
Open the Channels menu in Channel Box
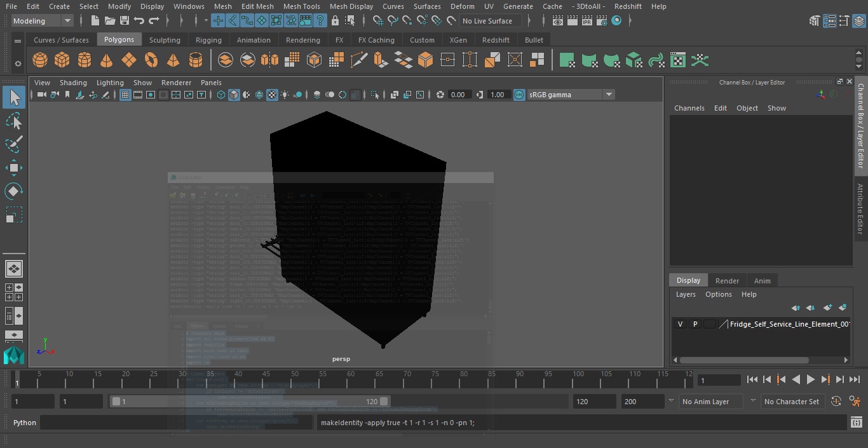pyautogui.click(x=689, y=108)
